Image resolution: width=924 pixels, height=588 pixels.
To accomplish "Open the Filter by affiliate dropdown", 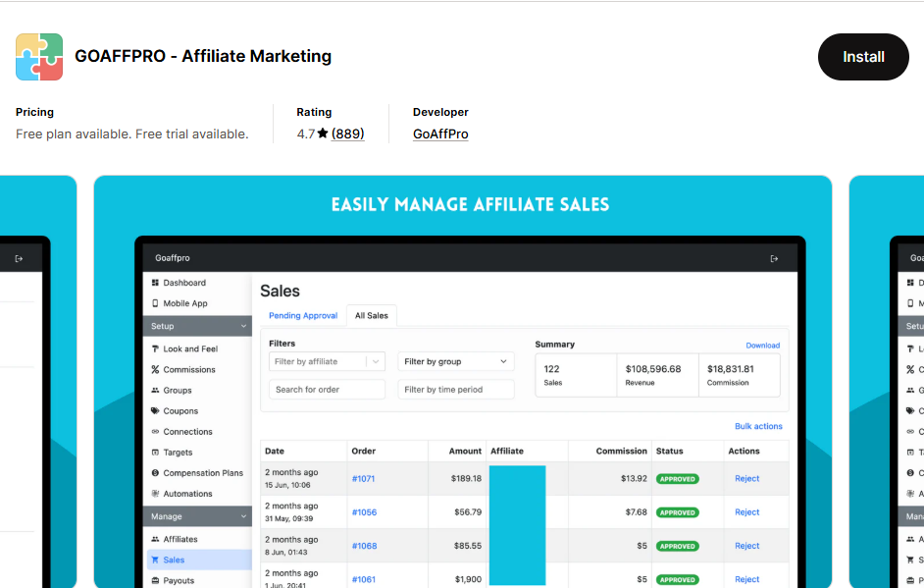I will click(327, 361).
